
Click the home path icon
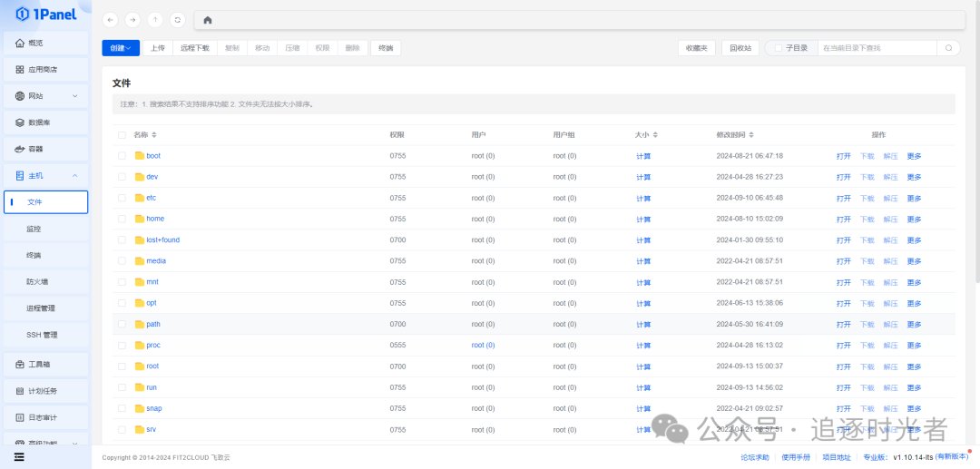[208, 20]
